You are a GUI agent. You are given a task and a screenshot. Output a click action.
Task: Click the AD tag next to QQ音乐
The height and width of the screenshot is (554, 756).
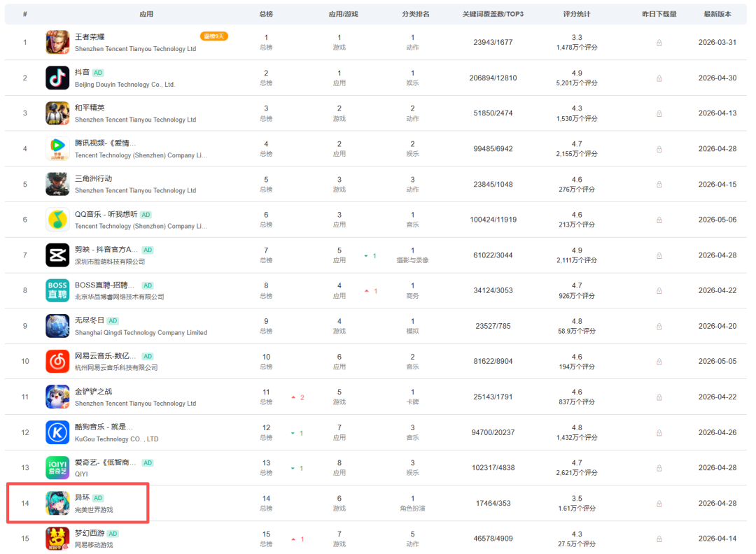[x=146, y=215]
